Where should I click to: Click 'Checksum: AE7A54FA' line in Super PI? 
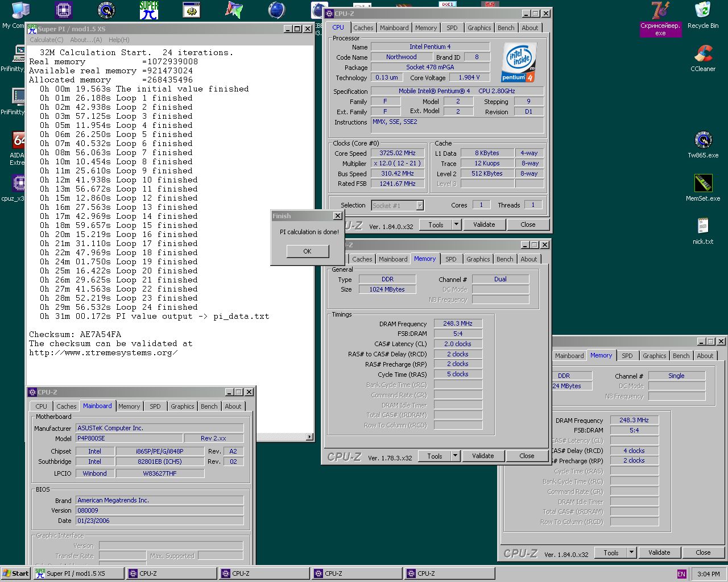coord(75,334)
